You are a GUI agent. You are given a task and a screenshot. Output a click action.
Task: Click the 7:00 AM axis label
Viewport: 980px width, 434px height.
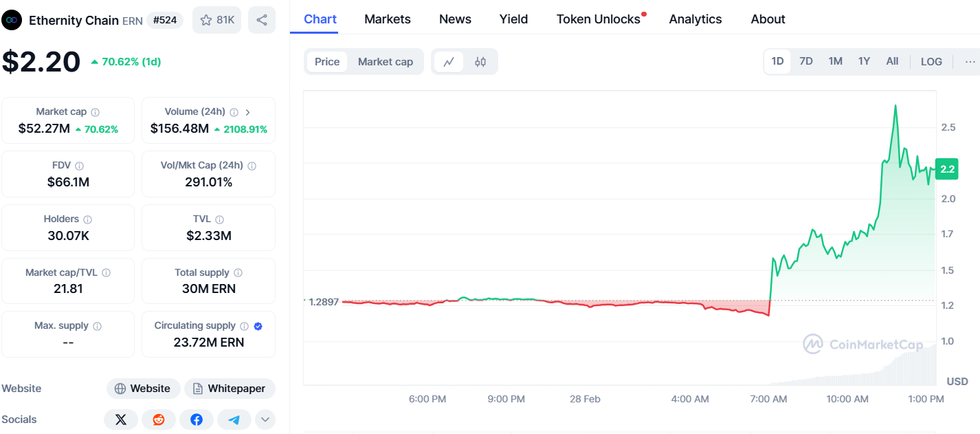(768, 399)
